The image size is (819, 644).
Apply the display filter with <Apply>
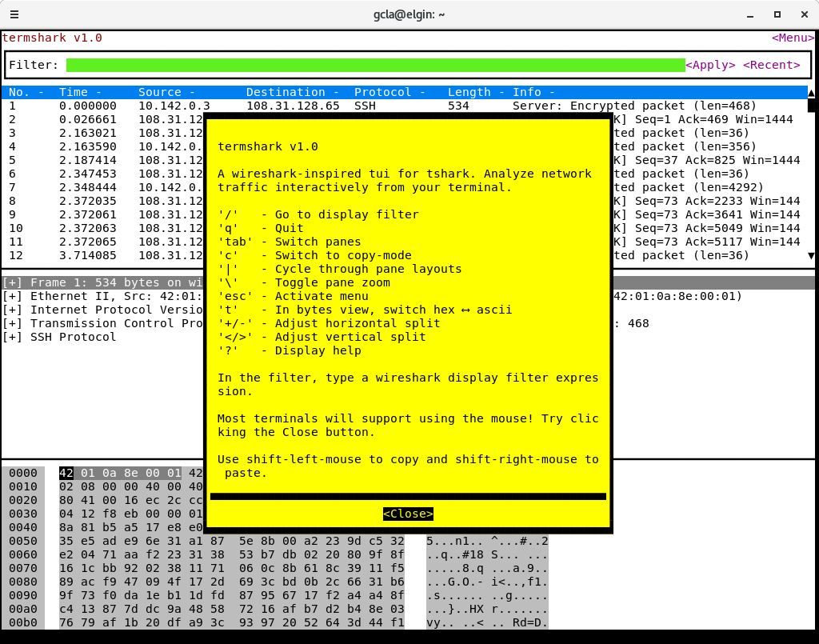point(710,65)
